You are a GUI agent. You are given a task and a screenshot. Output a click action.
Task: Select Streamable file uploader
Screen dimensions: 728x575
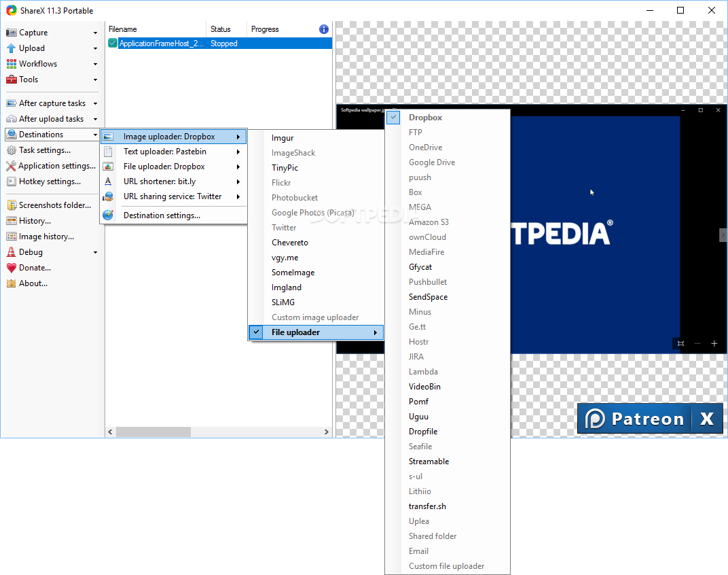click(x=448, y=461)
